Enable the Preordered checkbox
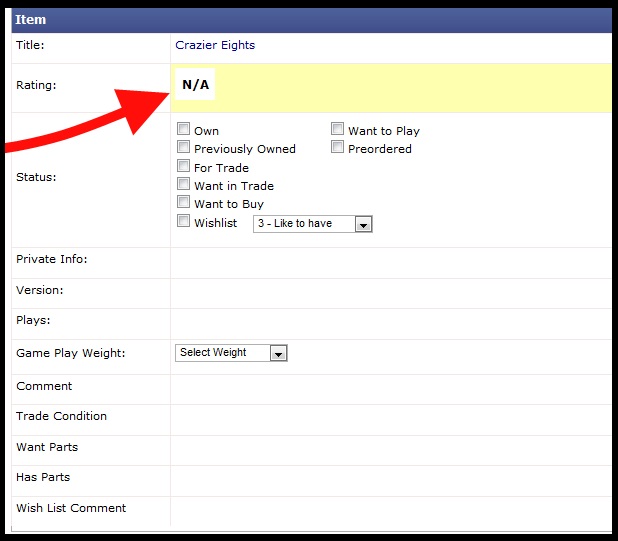The width and height of the screenshot is (618, 541). pyautogui.click(x=338, y=147)
